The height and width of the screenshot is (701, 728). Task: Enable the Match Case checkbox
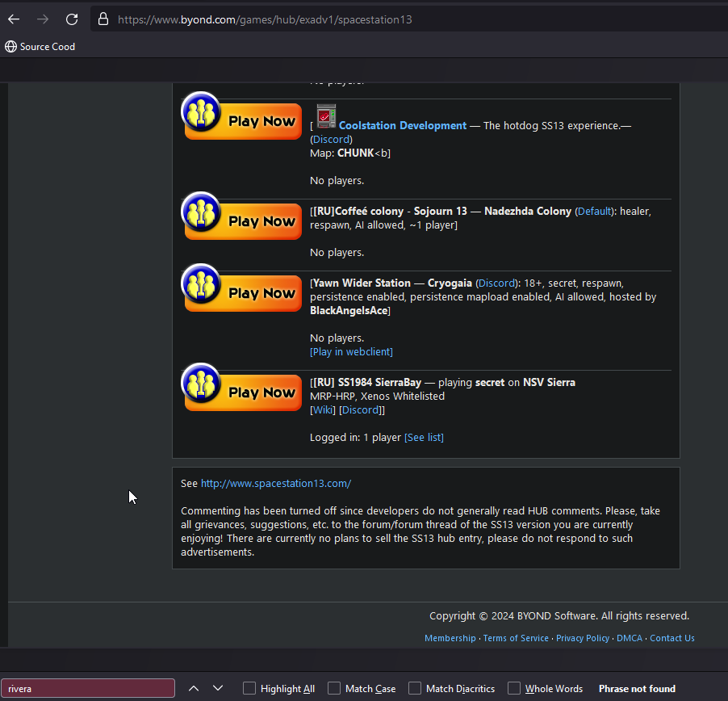coord(334,688)
